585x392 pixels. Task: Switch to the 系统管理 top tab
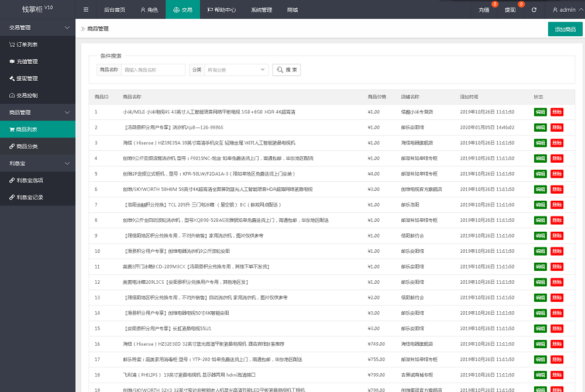pyautogui.click(x=261, y=10)
